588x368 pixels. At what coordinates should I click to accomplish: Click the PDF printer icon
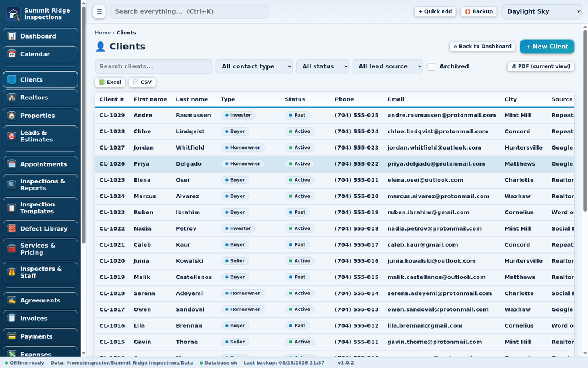pyautogui.click(x=514, y=67)
